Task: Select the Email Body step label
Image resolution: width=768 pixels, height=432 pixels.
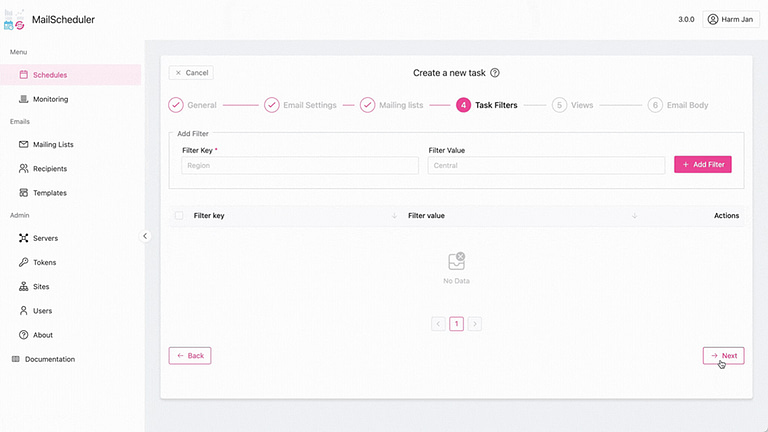Action: [x=688, y=105]
